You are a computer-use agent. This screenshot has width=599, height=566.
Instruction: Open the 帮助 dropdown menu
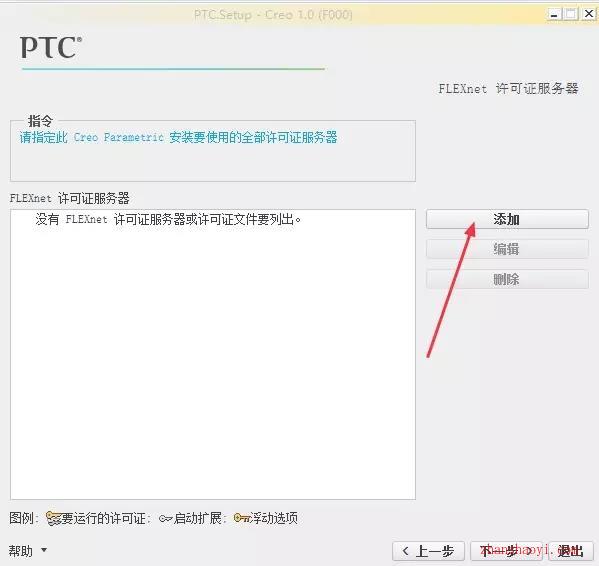click(x=28, y=551)
